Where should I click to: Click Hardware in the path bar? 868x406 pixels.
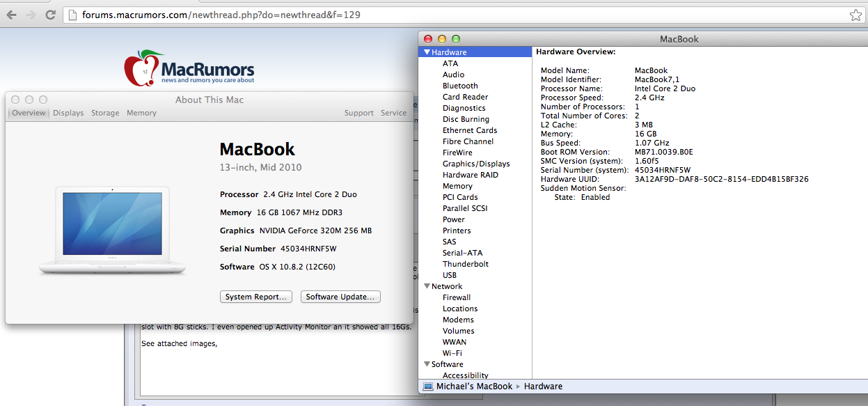click(x=543, y=387)
